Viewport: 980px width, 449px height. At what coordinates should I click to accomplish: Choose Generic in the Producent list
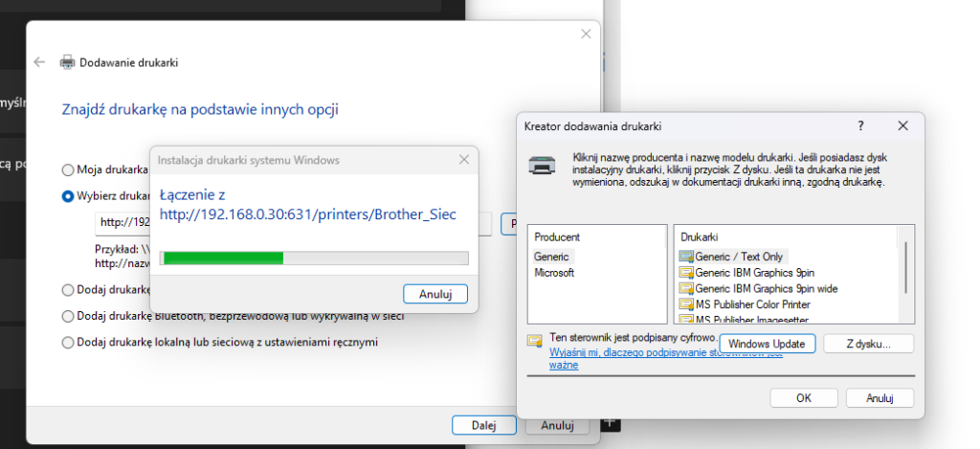point(552,257)
